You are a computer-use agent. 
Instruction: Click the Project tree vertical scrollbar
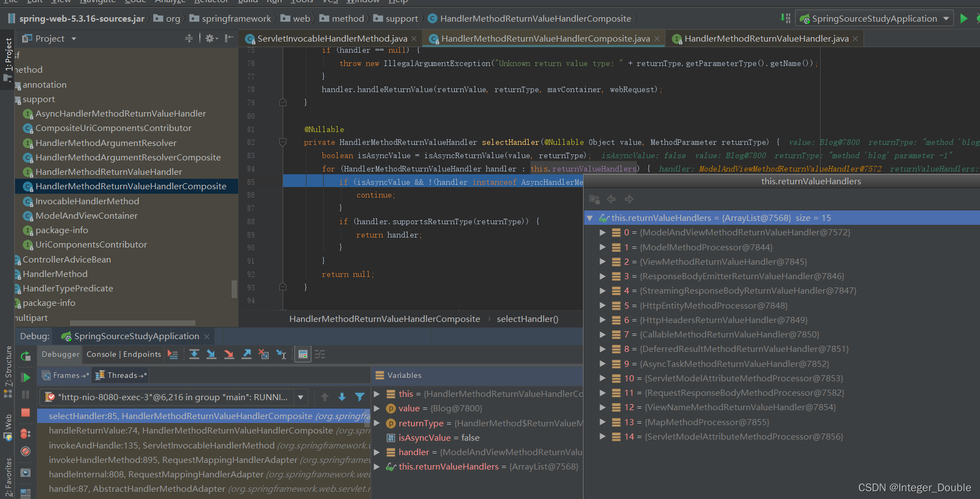(234, 289)
